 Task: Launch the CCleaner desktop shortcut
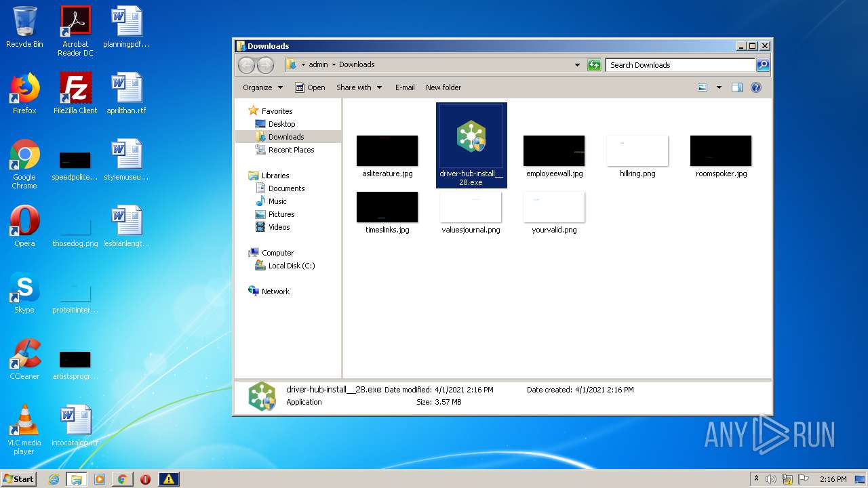point(24,359)
